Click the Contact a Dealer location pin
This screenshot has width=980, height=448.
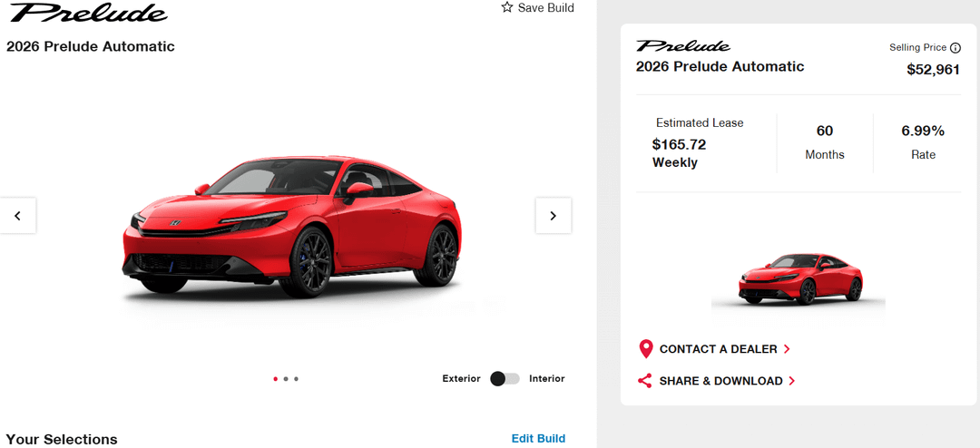click(645, 349)
